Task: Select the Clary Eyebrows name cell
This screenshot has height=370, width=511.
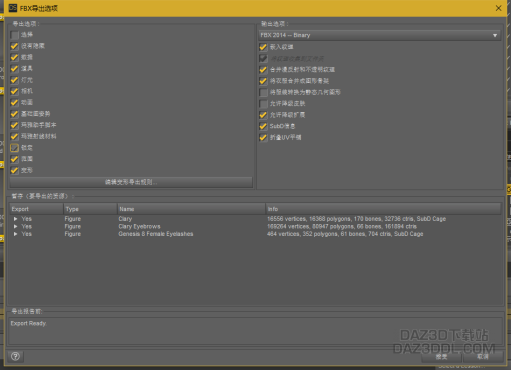Action: tap(139, 226)
